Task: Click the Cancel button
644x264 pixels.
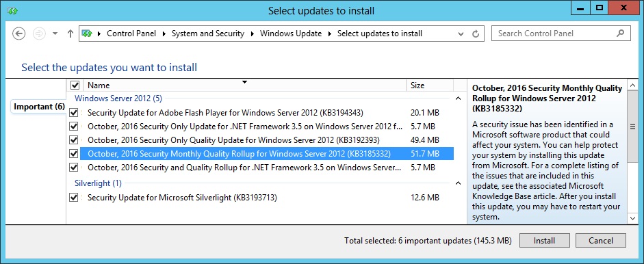Action: click(600, 241)
